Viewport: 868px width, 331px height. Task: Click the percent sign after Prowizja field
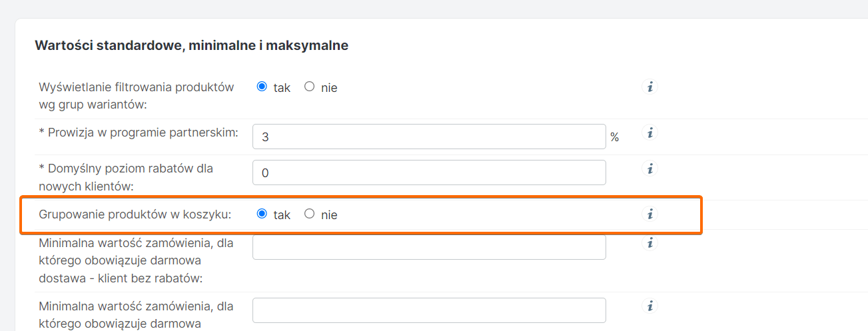[614, 137]
